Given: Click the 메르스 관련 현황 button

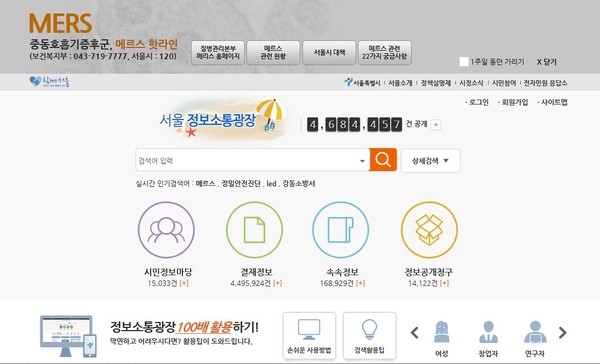Looking at the screenshot, I should (x=273, y=52).
